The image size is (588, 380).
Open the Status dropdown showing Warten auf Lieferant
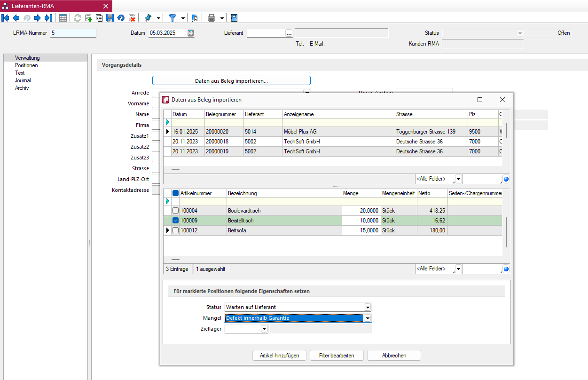[x=368, y=307]
